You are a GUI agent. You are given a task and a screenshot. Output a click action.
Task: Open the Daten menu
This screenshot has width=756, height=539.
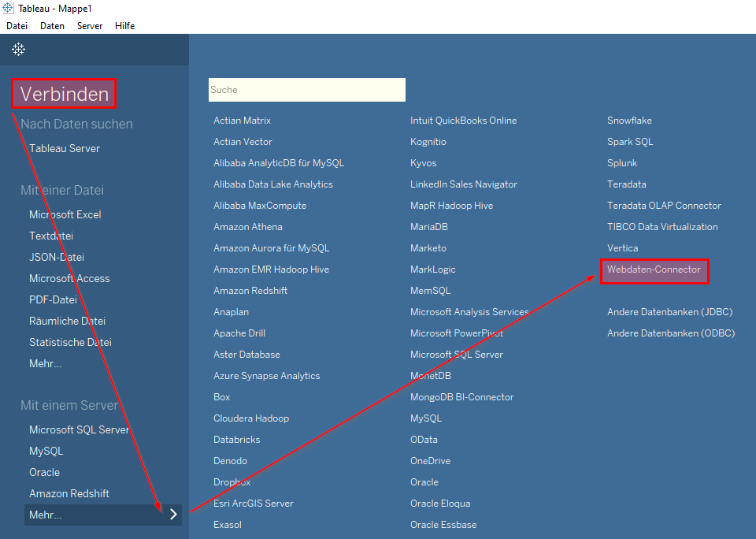coord(52,25)
